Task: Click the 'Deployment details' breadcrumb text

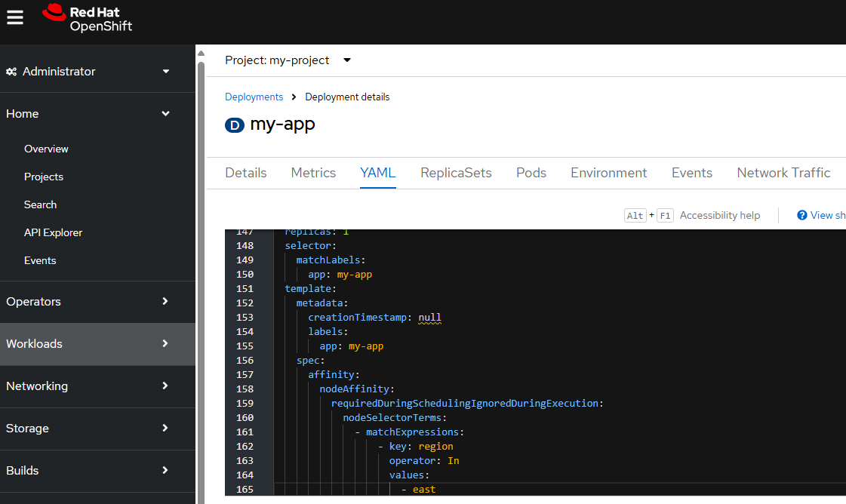Action: [x=347, y=97]
